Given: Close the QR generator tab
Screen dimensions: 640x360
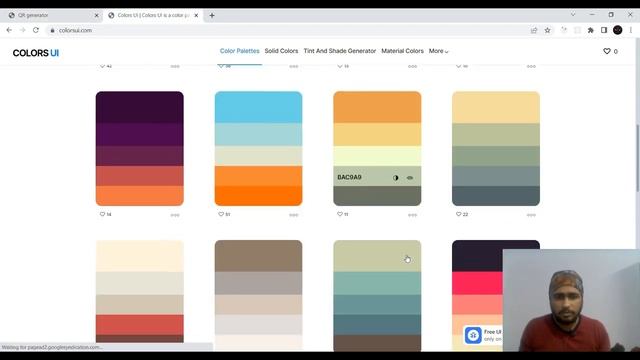Looking at the screenshot, I should coord(96,16).
